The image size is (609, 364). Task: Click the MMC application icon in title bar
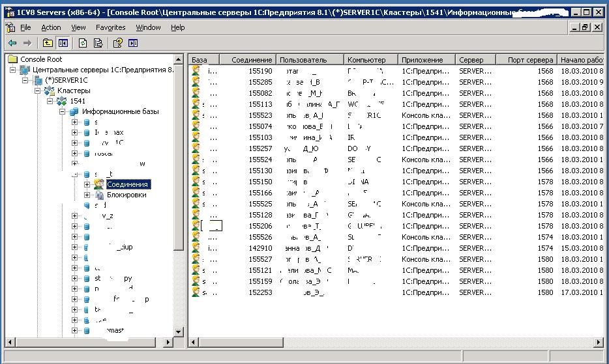coord(9,12)
